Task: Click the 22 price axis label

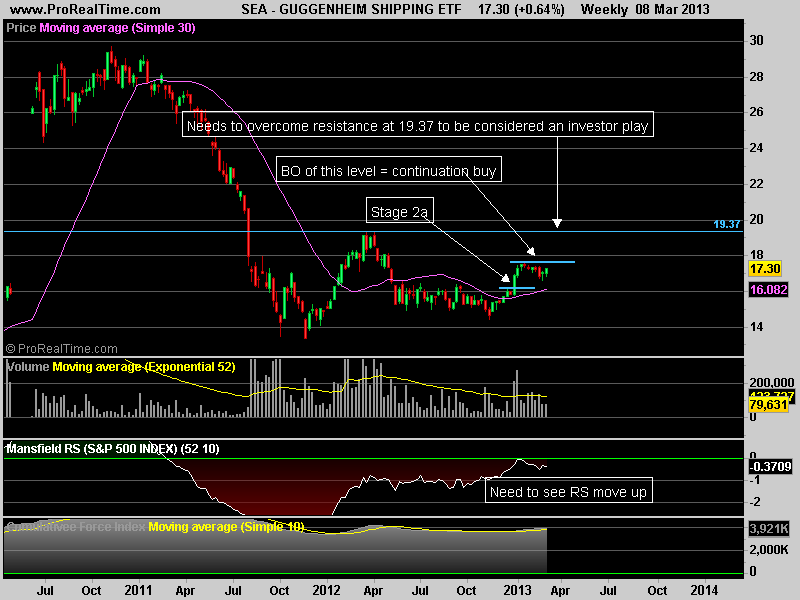Action: [x=756, y=184]
